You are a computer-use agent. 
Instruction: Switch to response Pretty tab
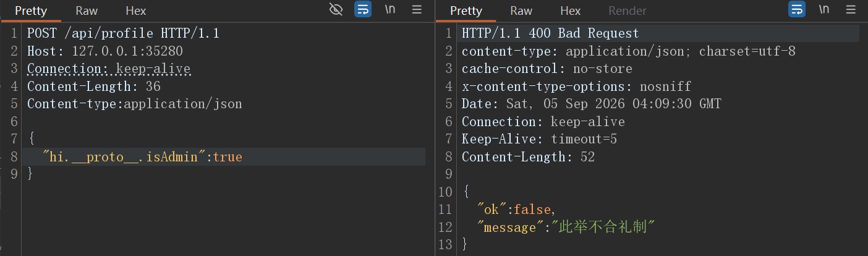click(x=466, y=11)
